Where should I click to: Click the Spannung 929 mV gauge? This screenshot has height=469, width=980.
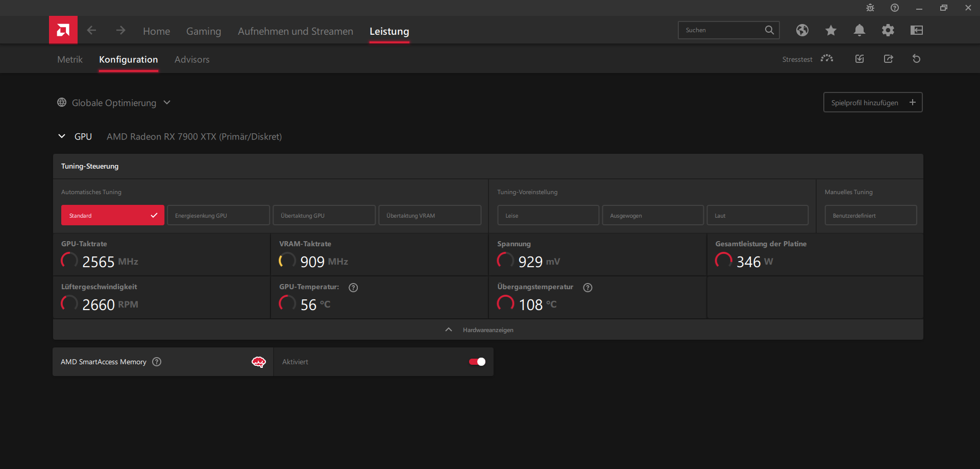coord(505,261)
